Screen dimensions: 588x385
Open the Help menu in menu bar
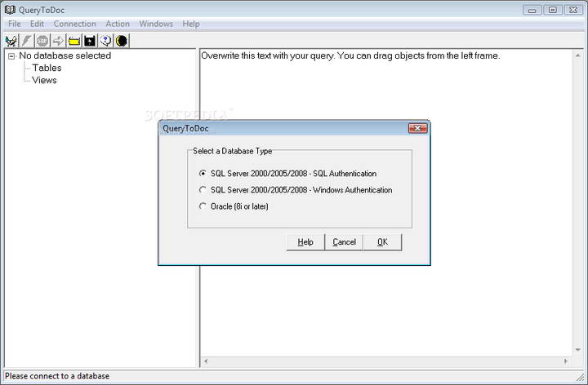tap(191, 24)
